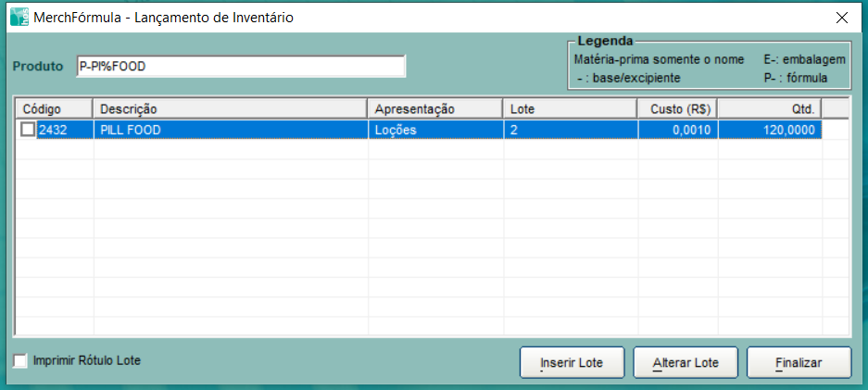Click the Produto search input field

(x=241, y=67)
